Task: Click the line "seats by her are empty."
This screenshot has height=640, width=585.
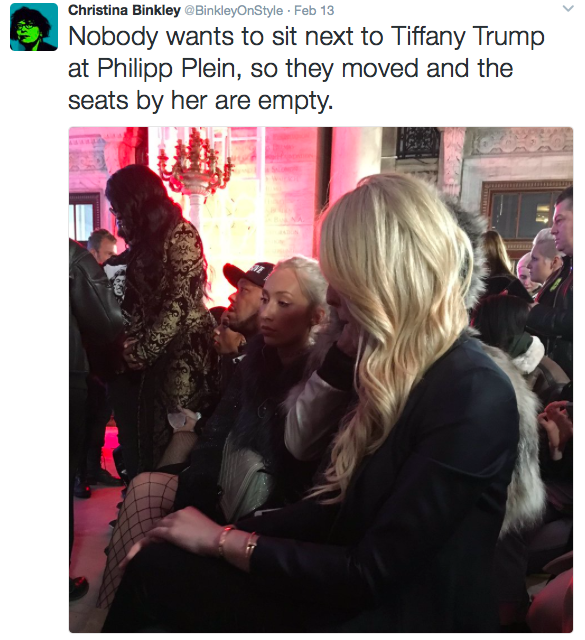Action: click(200, 101)
